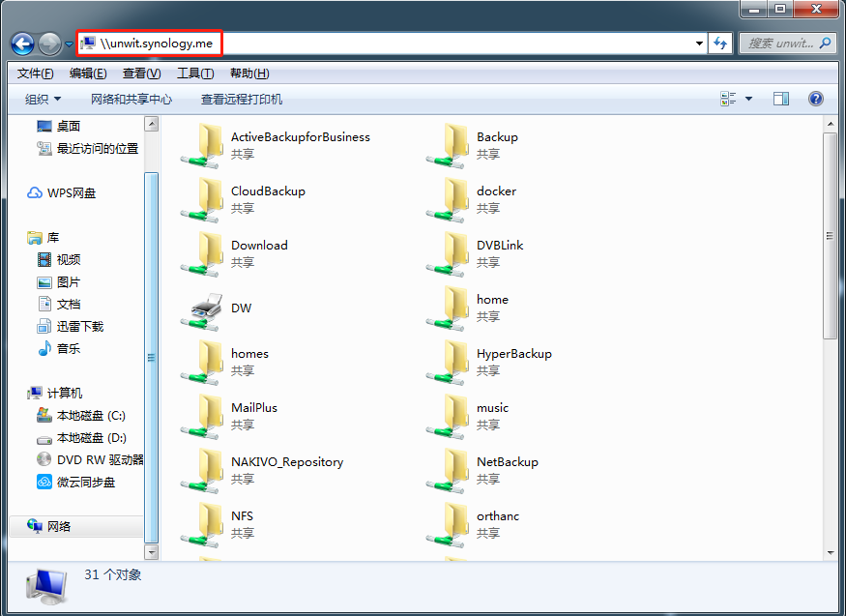Viewport: 846px width, 616px height.
Task: Expand the address bar history dropdown
Action: click(x=700, y=44)
